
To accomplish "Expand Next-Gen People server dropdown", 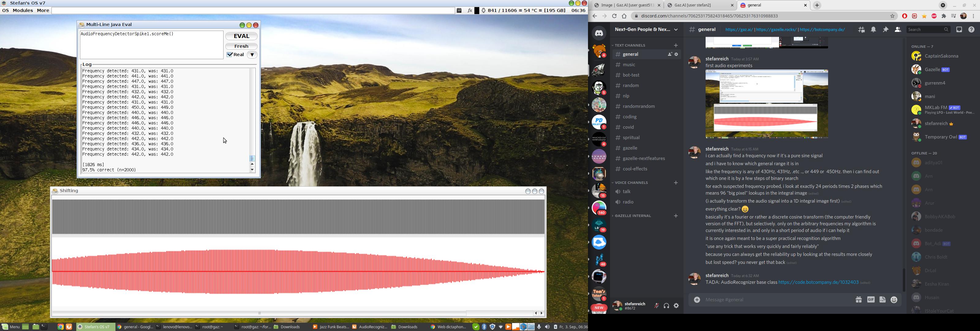I will pyautogui.click(x=676, y=30).
